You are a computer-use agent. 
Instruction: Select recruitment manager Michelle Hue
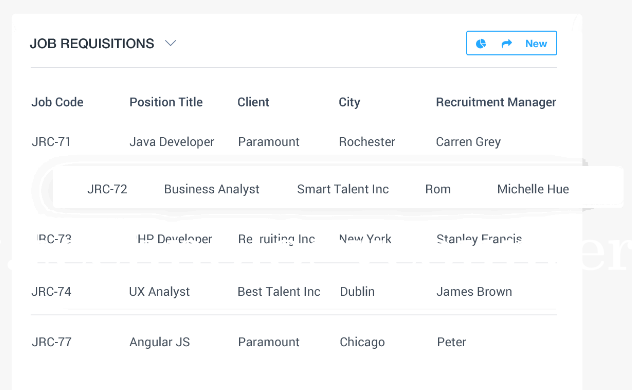[533, 189]
